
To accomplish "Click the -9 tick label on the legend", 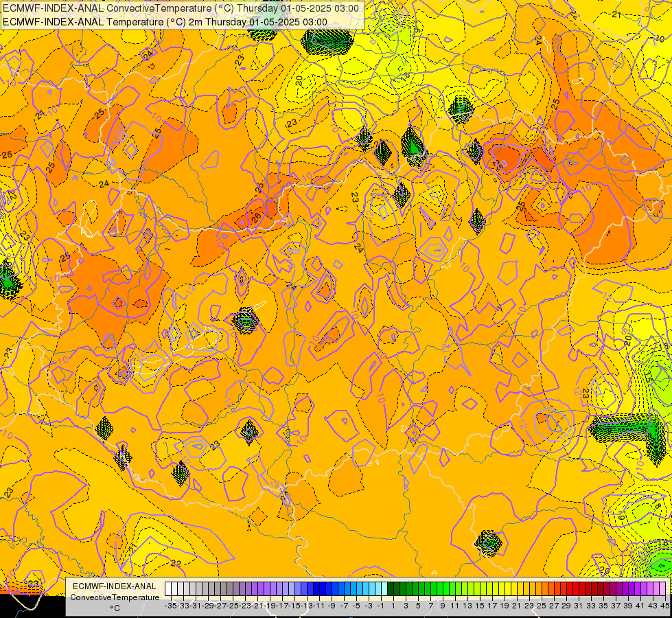I will pos(332,606).
